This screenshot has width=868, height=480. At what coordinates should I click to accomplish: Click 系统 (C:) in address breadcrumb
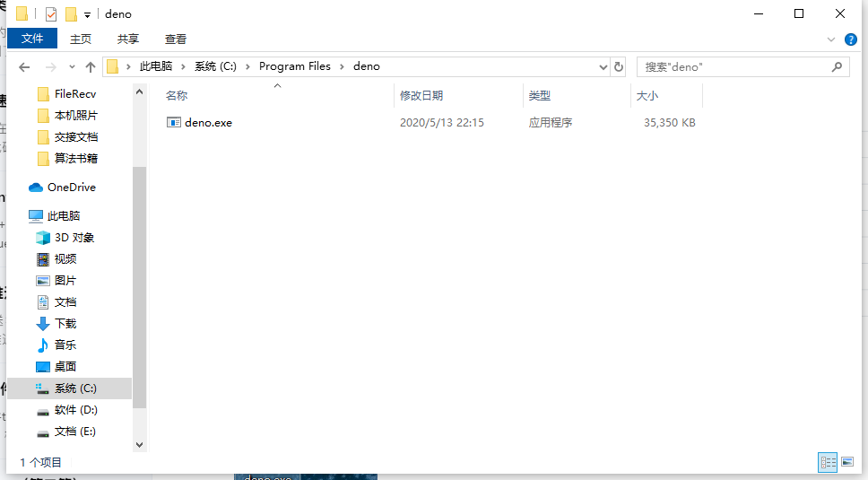(215, 66)
